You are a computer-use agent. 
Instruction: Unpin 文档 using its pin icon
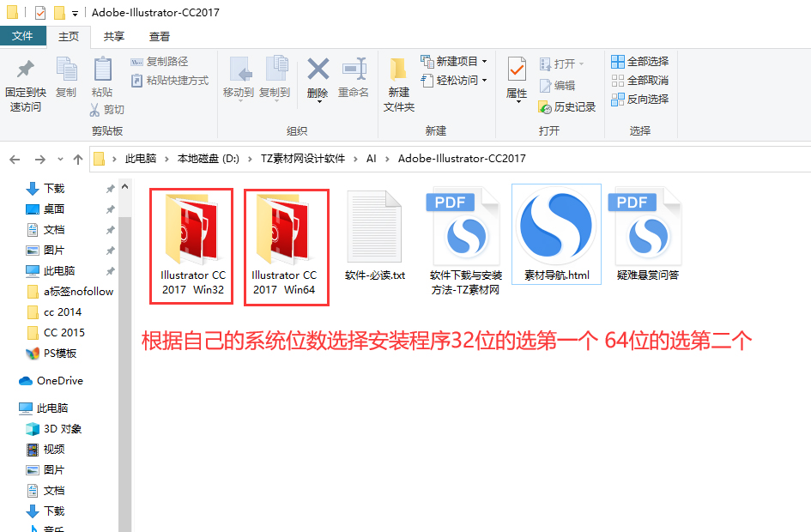pos(110,230)
